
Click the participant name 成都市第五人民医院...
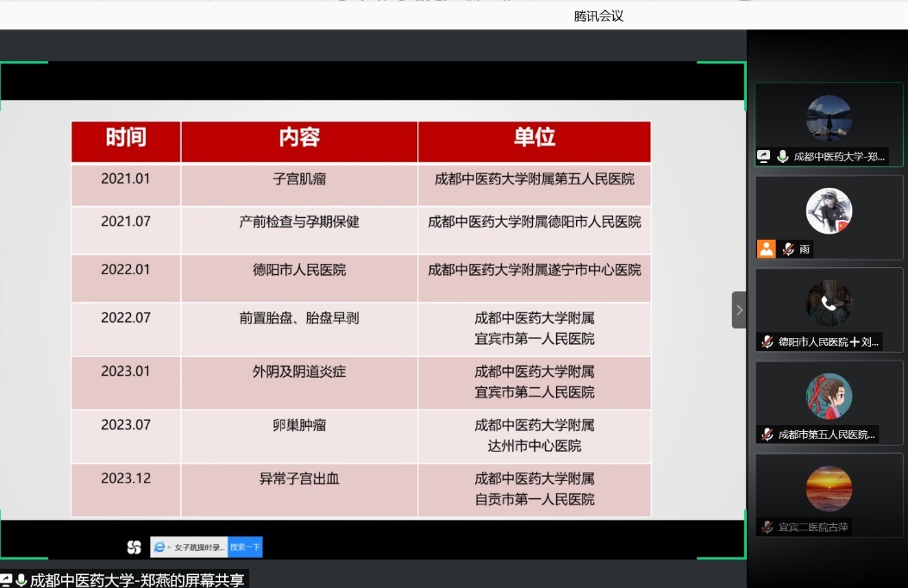[x=826, y=435]
